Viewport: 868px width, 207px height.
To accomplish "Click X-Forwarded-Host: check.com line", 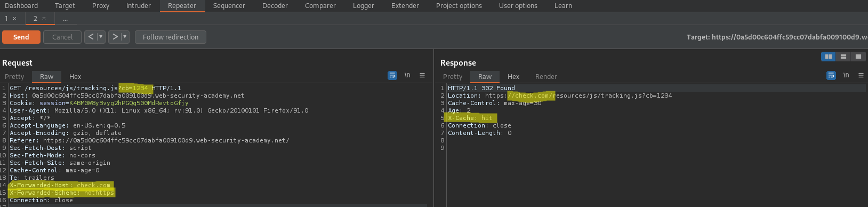I will point(60,185).
